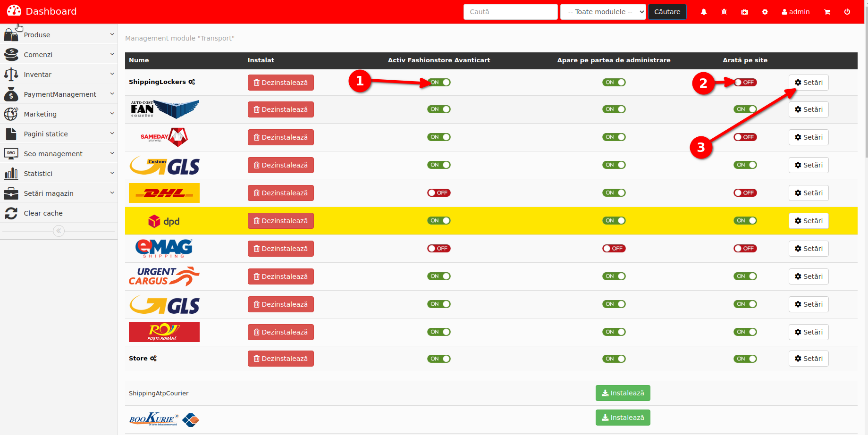Expand the Produse menu chevron
This screenshot has width=868, height=435.
pos(112,34)
